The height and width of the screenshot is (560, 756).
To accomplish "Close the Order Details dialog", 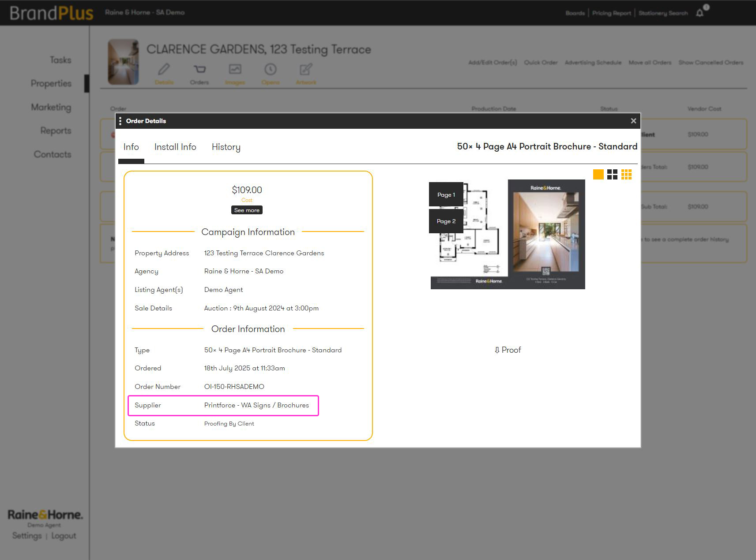I will pos(633,121).
